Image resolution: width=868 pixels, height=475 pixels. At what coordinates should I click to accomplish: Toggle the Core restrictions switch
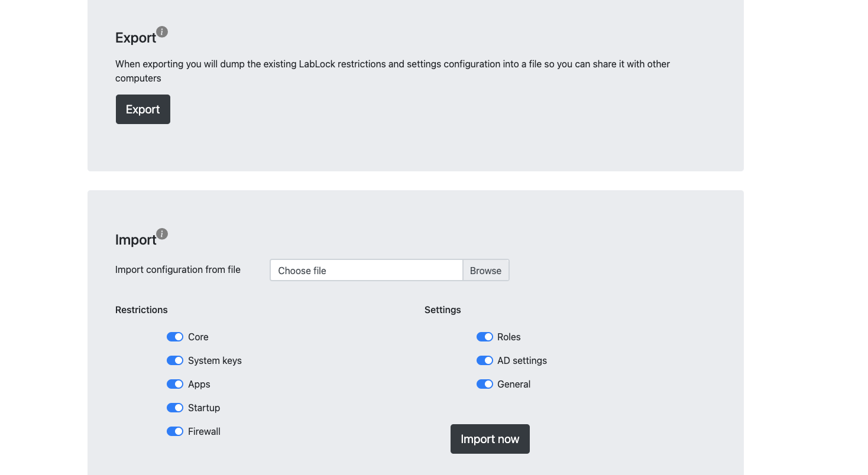tap(175, 337)
